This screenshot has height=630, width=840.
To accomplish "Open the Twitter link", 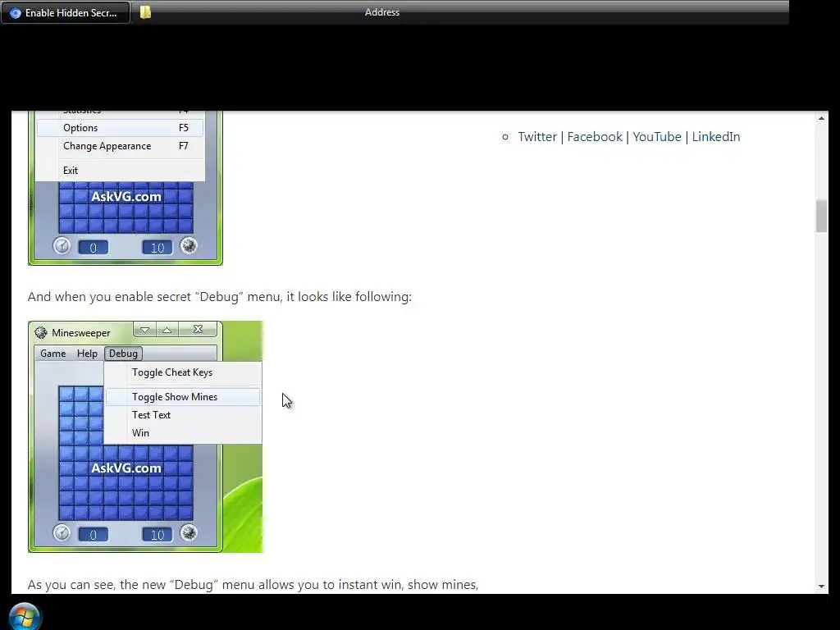I will pos(537,137).
